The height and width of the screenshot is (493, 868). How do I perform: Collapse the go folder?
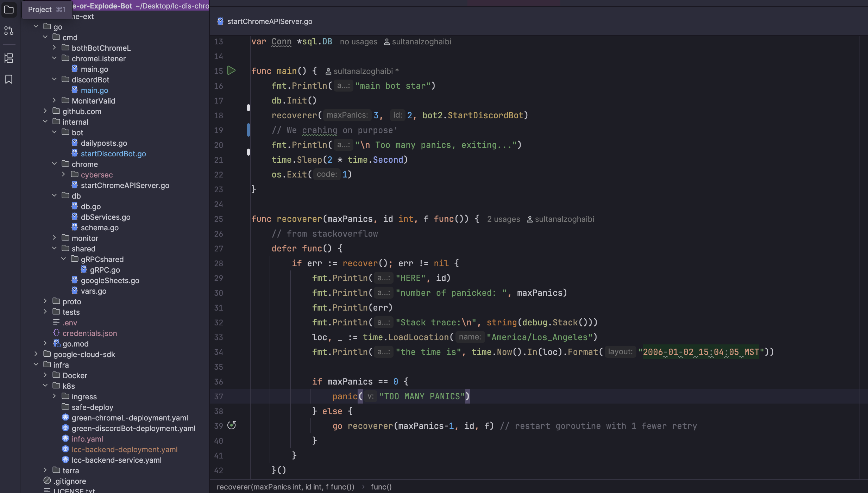[x=36, y=26]
